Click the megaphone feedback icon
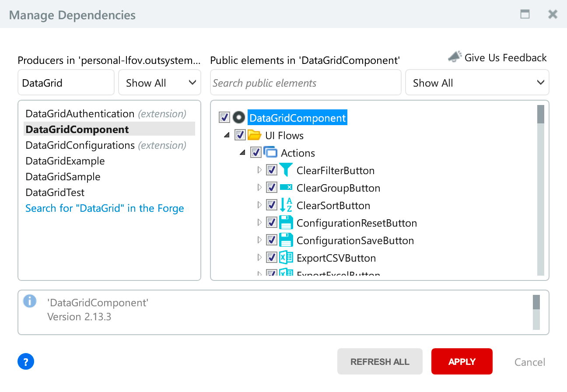This screenshot has height=392, width=567. tap(455, 57)
